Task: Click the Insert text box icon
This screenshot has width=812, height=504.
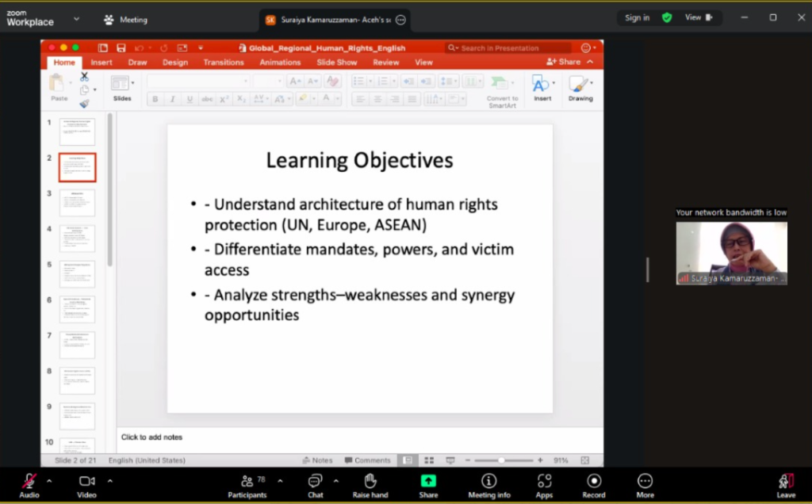Action: (540, 84)
